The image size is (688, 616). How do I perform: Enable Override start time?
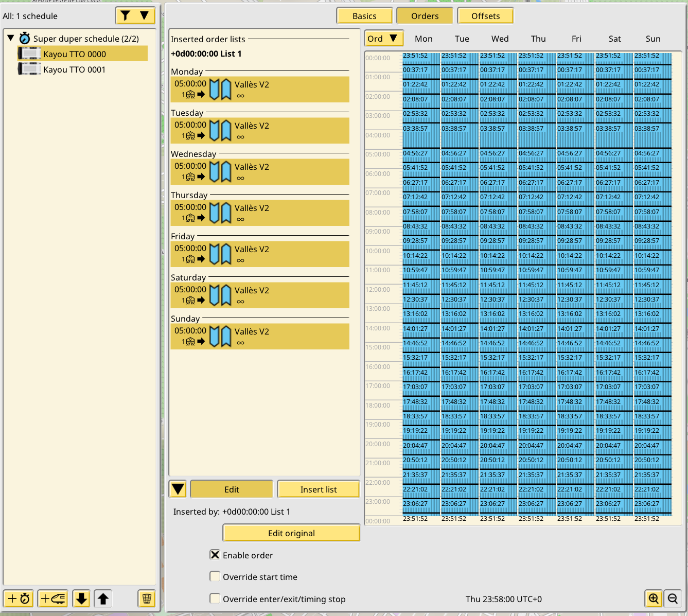[215, 576]
